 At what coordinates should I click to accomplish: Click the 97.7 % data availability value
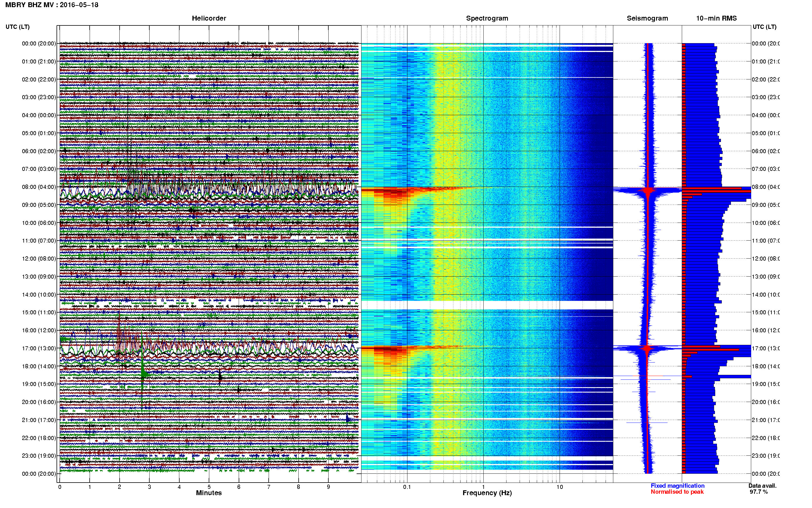[x=759, y=492]
